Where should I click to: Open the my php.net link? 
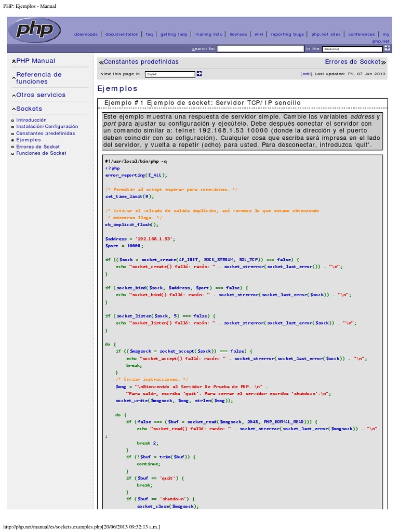[x=381, y=37]
